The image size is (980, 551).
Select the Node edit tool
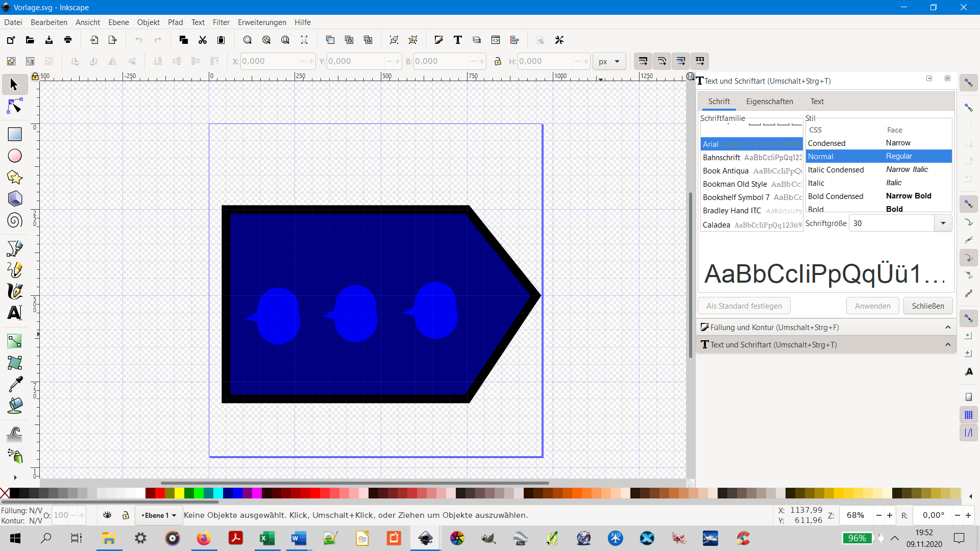14,106
